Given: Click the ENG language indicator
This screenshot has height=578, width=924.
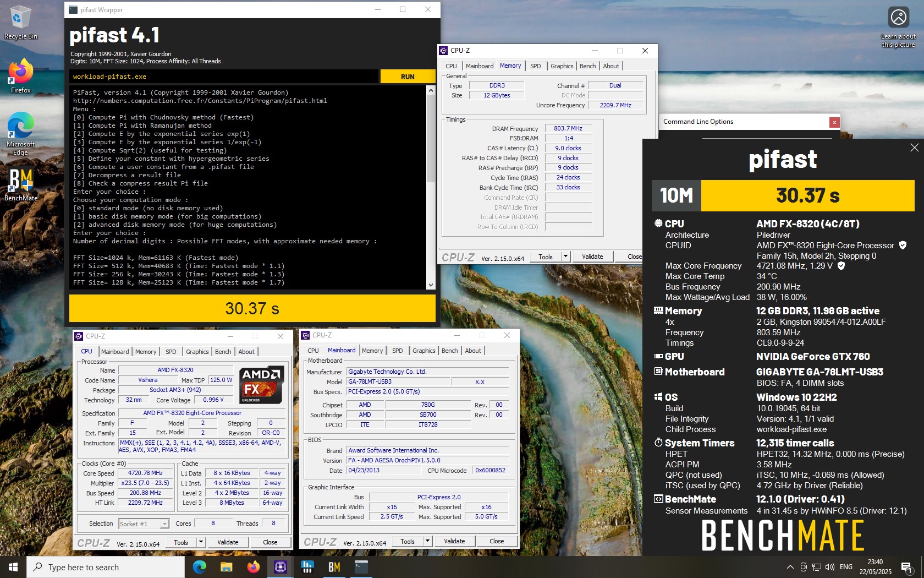Looking at the screenshot, I should pyautogui.click(x=846, y=567).
